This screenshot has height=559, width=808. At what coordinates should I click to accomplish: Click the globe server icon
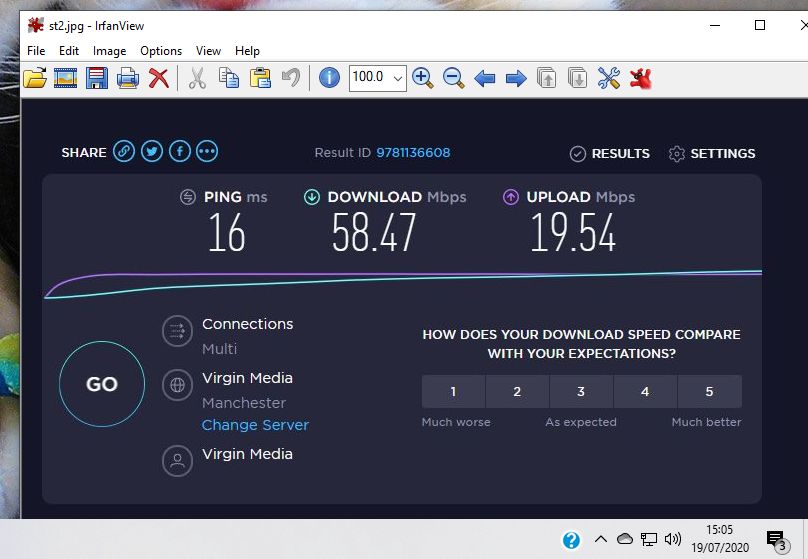click(177, 385)
